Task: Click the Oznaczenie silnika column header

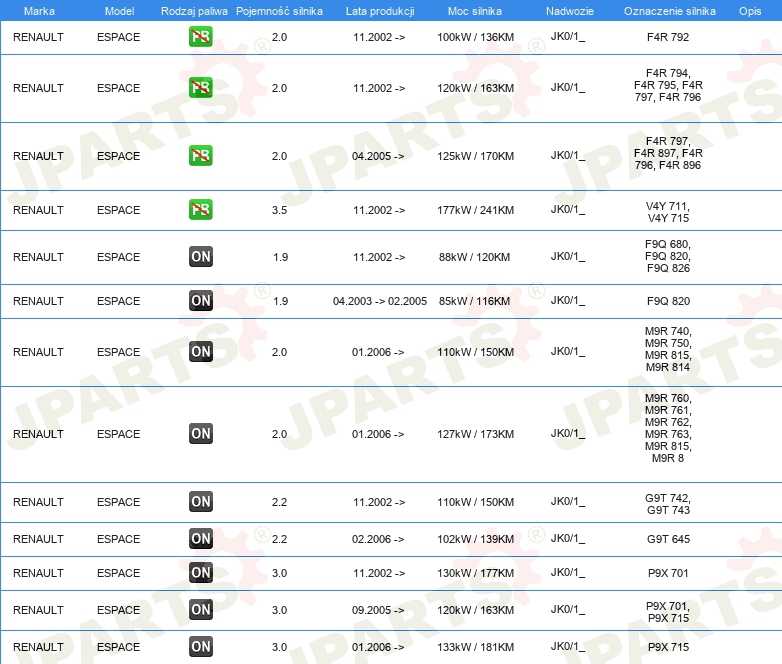Action: (669, 11)
